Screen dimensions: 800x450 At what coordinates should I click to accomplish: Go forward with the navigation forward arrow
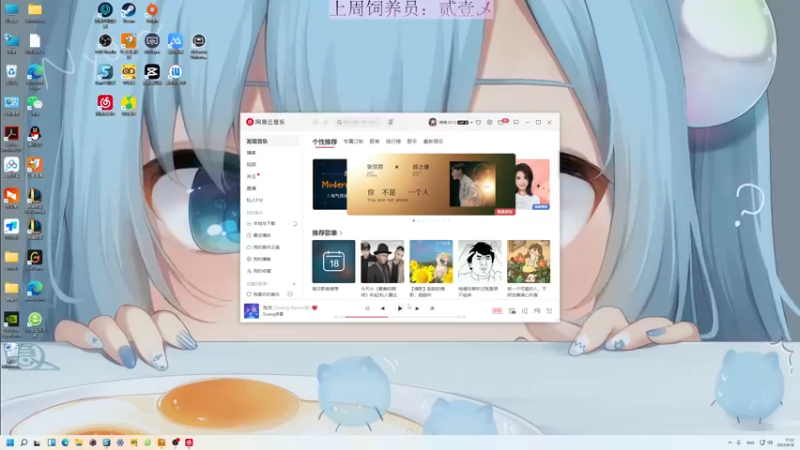(326, 122)
